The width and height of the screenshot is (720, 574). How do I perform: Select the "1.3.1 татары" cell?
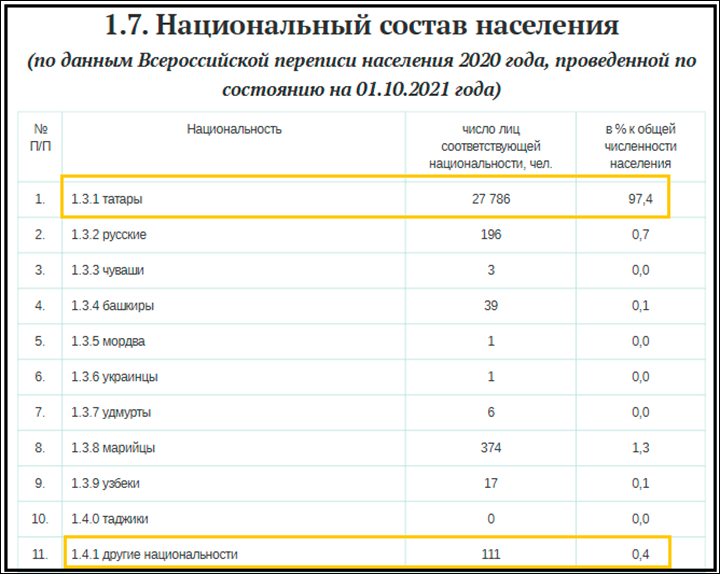pyautogui.click(x=107, y=199)
